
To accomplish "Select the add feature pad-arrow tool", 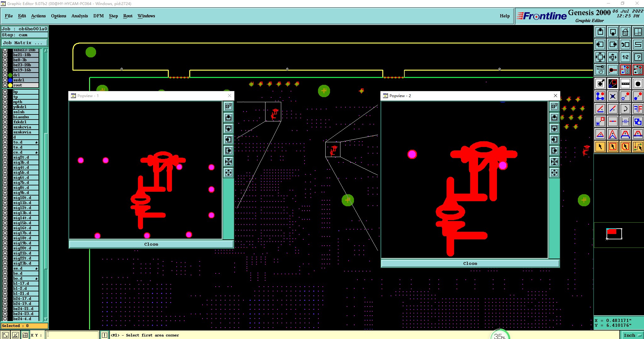I will coord(600,84).
